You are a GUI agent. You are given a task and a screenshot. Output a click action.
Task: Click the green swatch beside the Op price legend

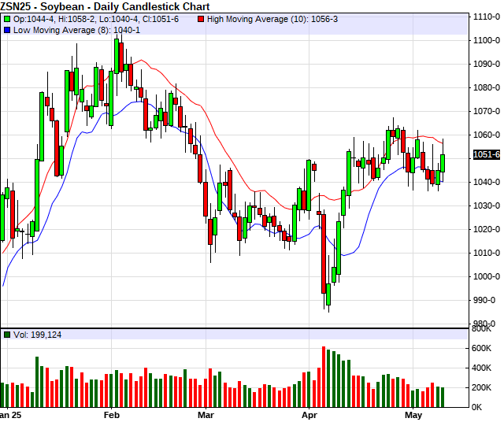[x=7, y=18]
